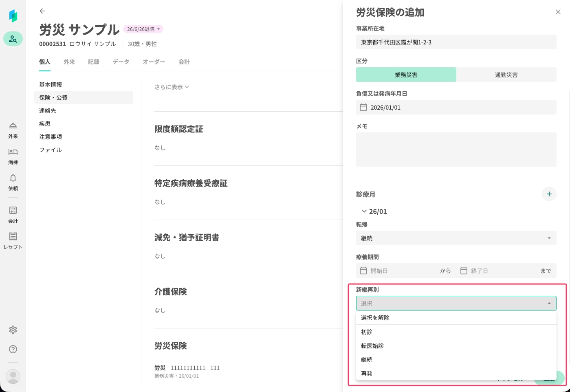
Task: Expand さらに表示
Action: click(172, 87)
